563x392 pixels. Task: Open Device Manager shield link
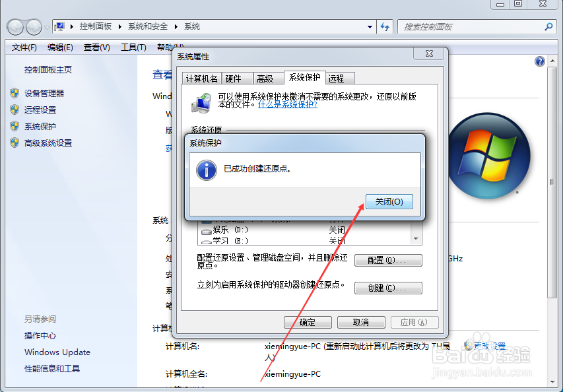[44, 93]
